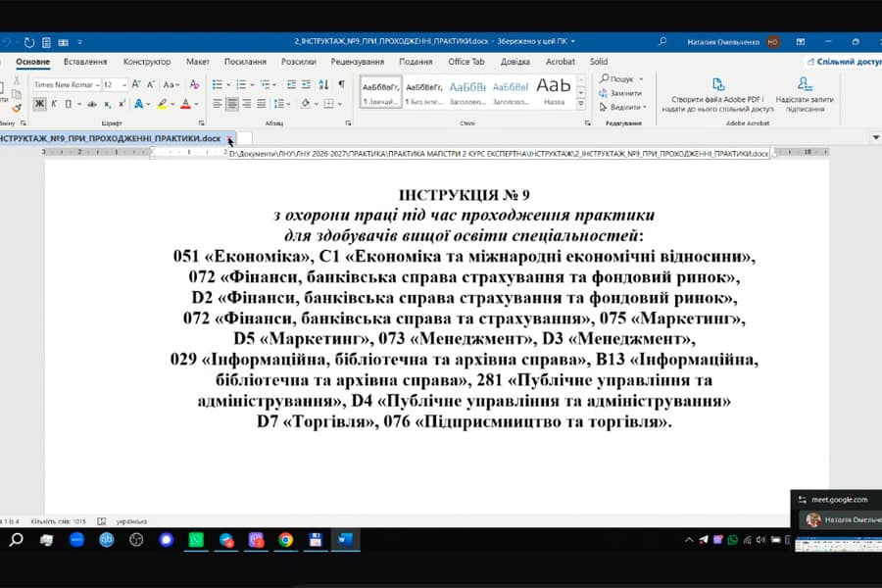The width and height of the screenshot is (882, 588).
Task: Toggle show paragraph marks (¶)
Action: 341,84
